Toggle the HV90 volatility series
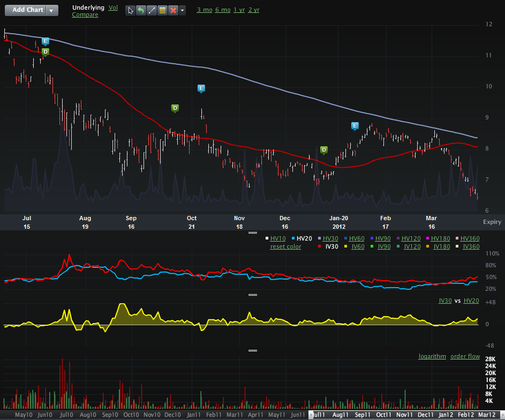The height and width of the screenshot is (420, 505). click(x=383, y=238)
